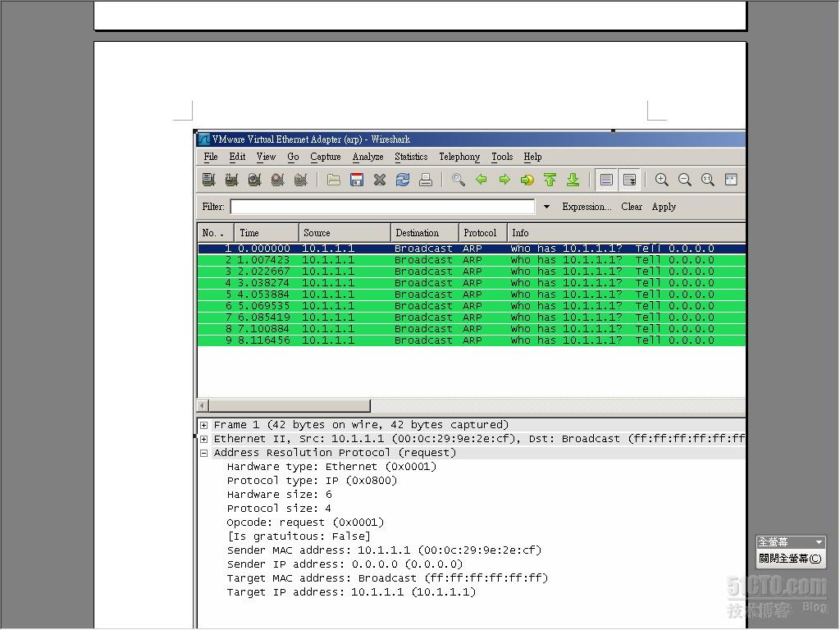Open the Statistics menu
This screenshot has height=630, width=840.
tap(411, 157)
